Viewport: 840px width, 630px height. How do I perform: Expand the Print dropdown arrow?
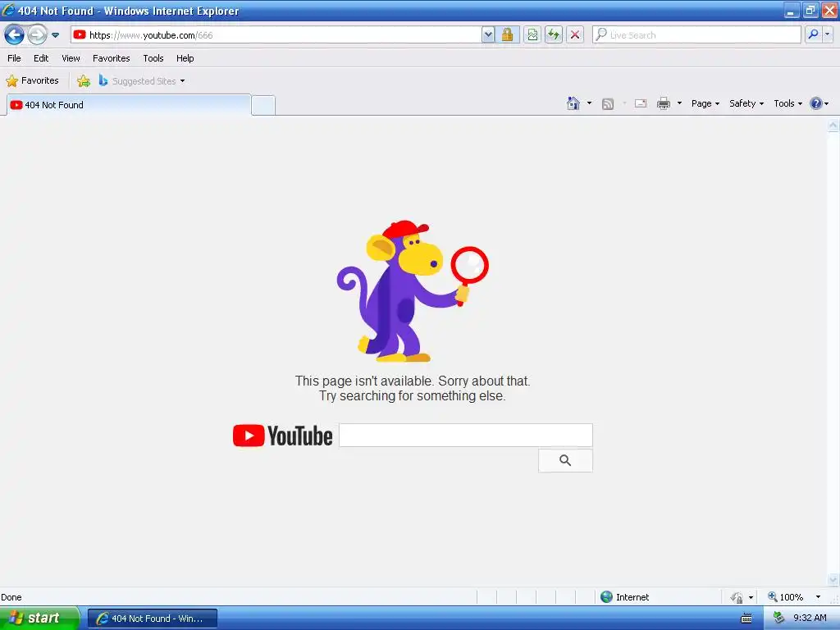click(679, 103)
